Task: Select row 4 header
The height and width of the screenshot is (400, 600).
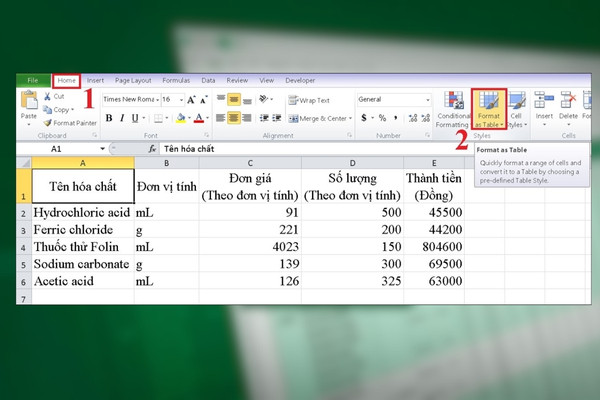Action: (x=24, y=247)
